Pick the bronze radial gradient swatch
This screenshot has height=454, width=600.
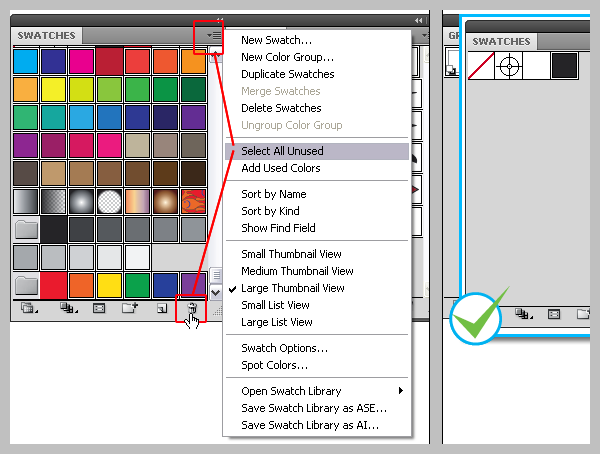coord(165,201)
